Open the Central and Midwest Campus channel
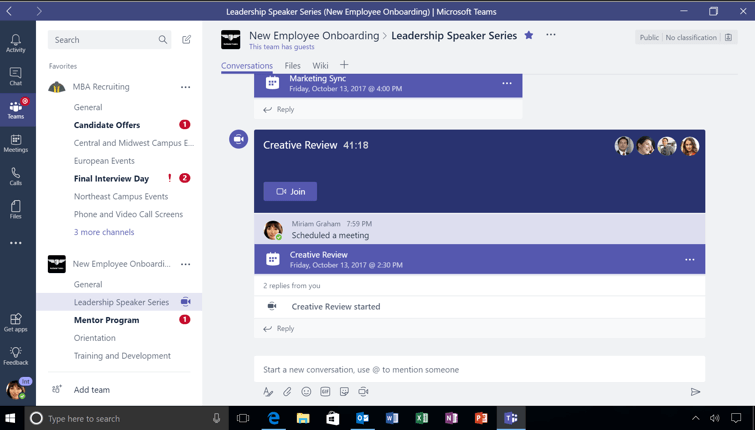Viewport: 755px width, 430px height. pos(134,143)
